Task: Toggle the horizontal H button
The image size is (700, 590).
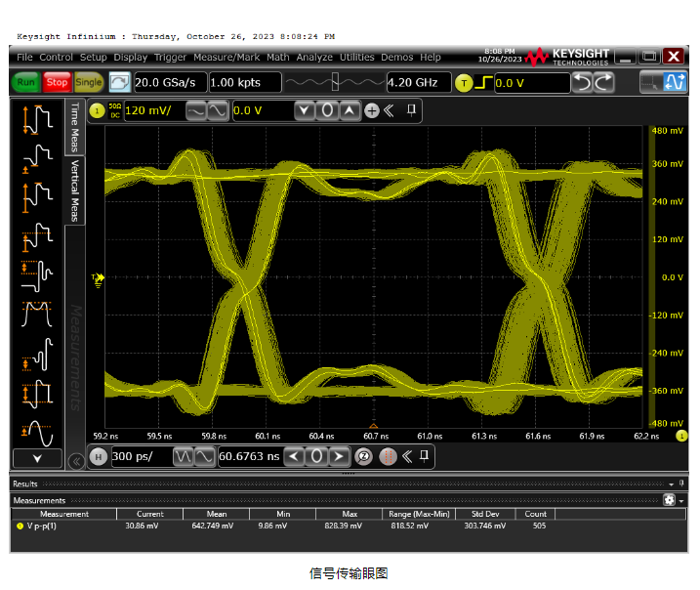Action: [x=98, y=456]
